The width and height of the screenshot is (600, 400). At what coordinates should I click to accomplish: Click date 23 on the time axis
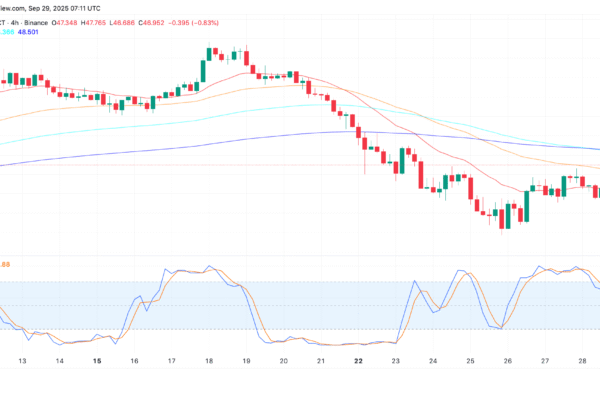395,360
